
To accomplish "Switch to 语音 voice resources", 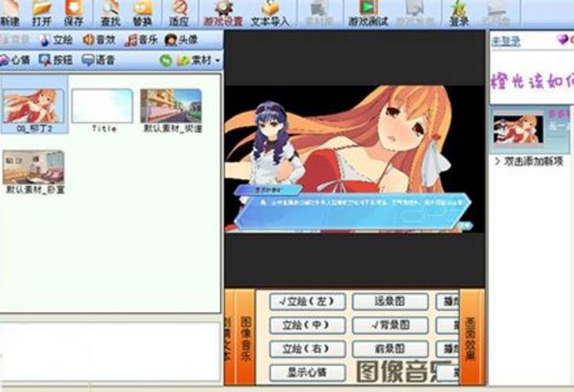I will coord(98,60).
